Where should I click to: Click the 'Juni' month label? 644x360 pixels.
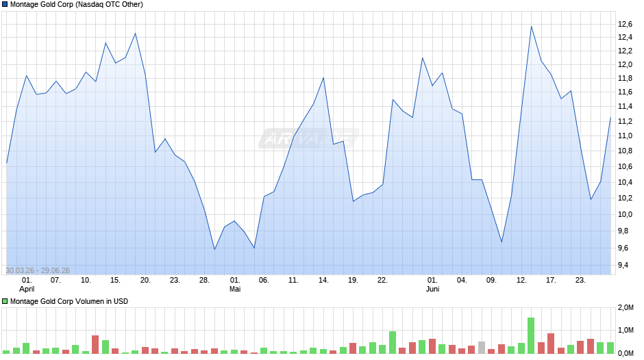pyautogui.click(x=432, y=289)
